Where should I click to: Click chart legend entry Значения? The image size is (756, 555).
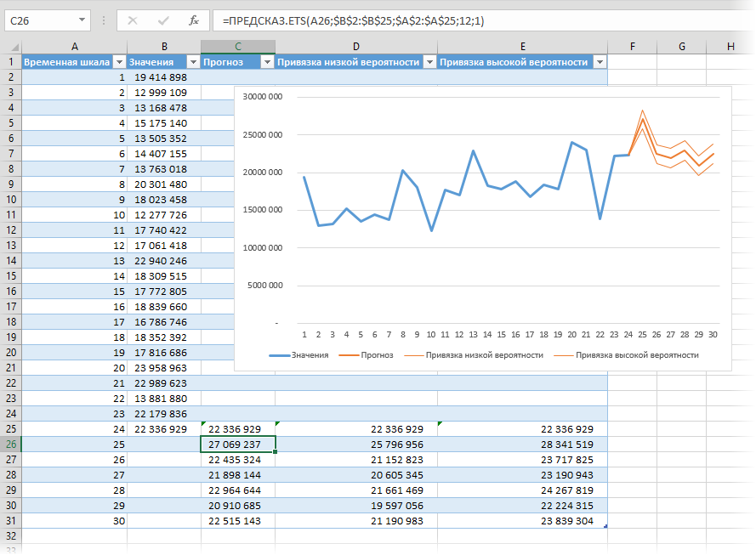pyautogui.click(x=299, y=355)
